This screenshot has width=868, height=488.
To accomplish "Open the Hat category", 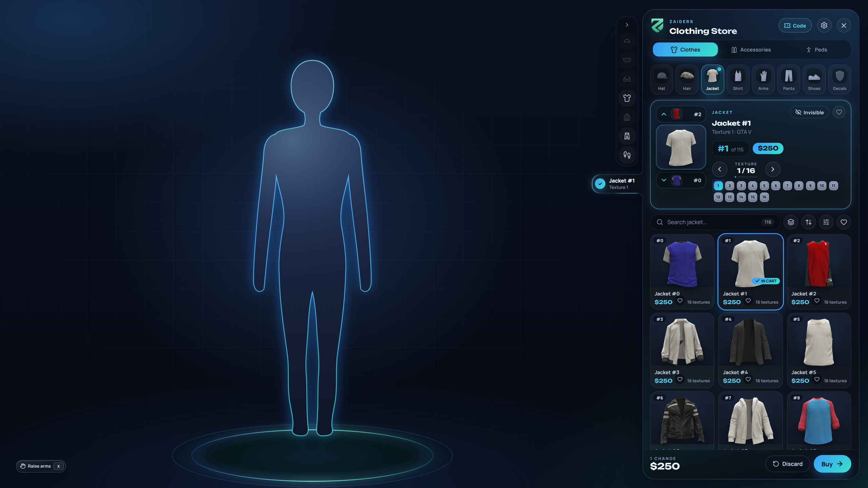I will pos(662,80).
